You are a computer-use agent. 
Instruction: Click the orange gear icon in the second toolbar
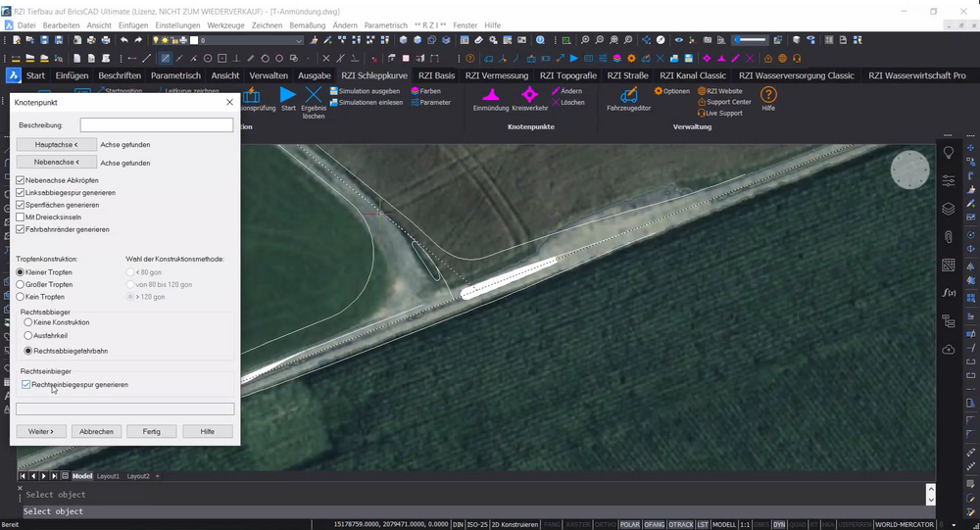click(631, 58)
